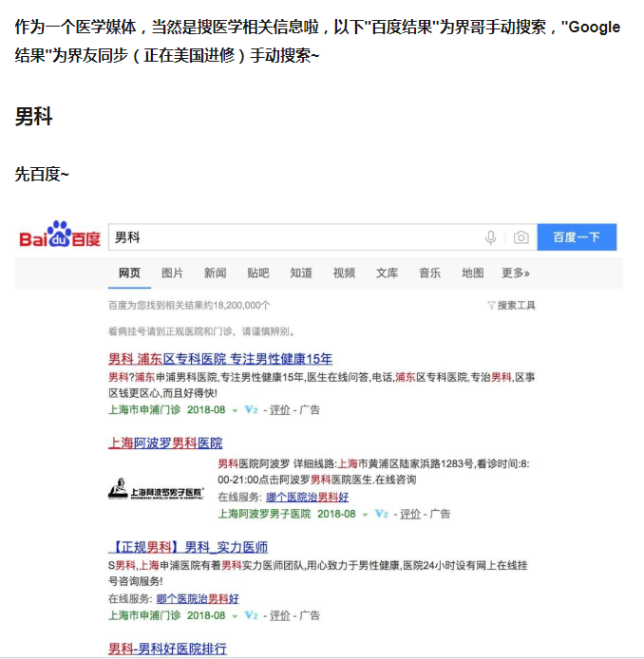
Task: Click V2 badge on 上海阿波罗男子医院 result
Action: point(381,514)
